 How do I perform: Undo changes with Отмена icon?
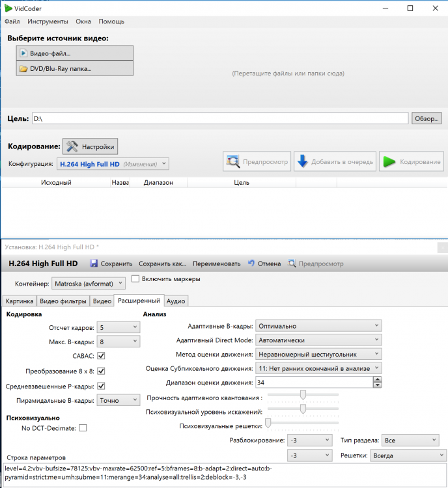tap(264, 264)
